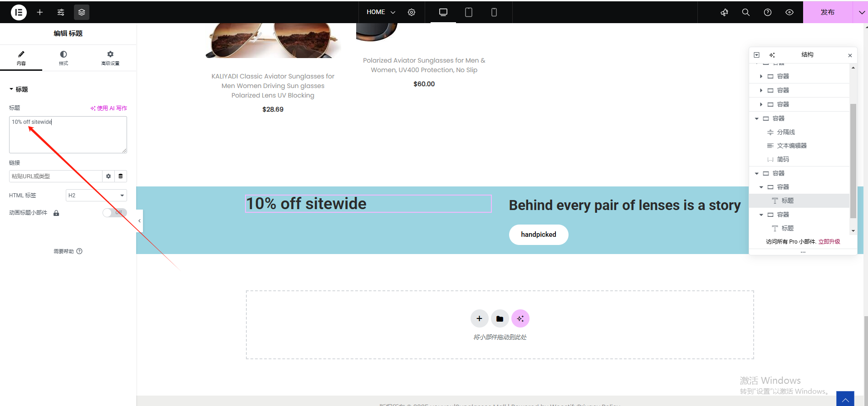Viewport: 868px width, 406px height.
Task: Open page settings gear icon
Action: [x=412, y=12]
